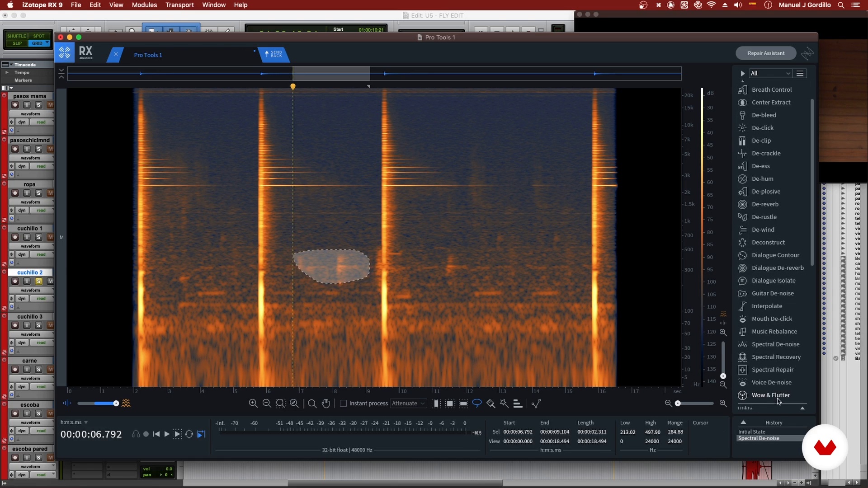
Task: Open the Wow & Flutter module
Action: [770, 395]
